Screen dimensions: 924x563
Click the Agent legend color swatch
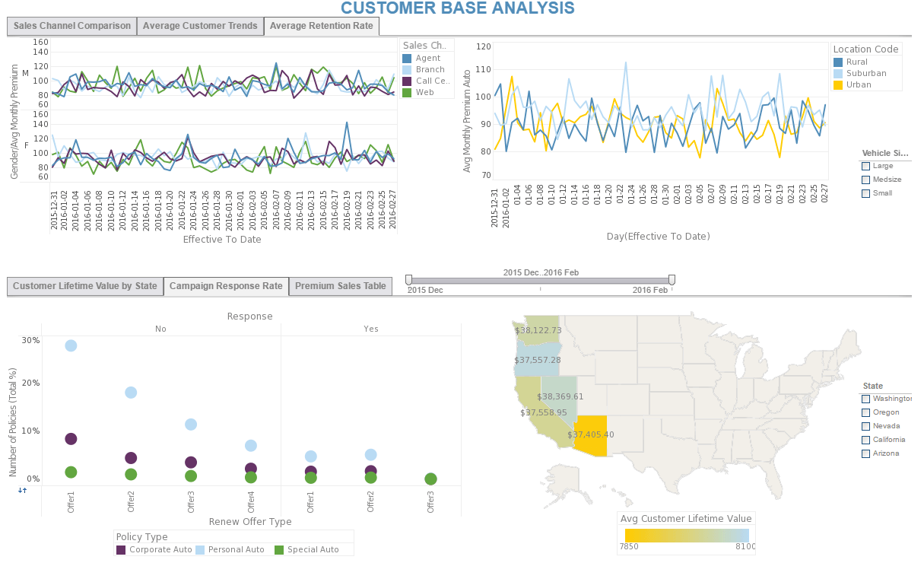click(x=407, y=58)
